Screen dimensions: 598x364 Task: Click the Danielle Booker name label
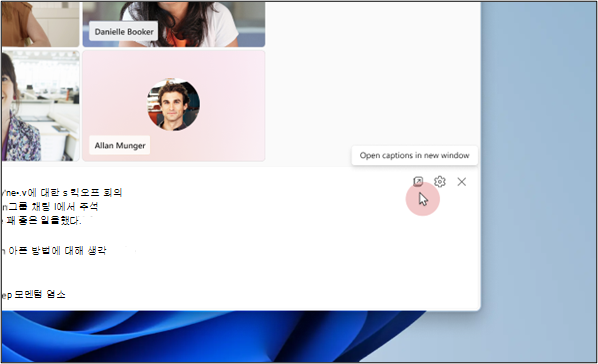click(x=124, y=32)
